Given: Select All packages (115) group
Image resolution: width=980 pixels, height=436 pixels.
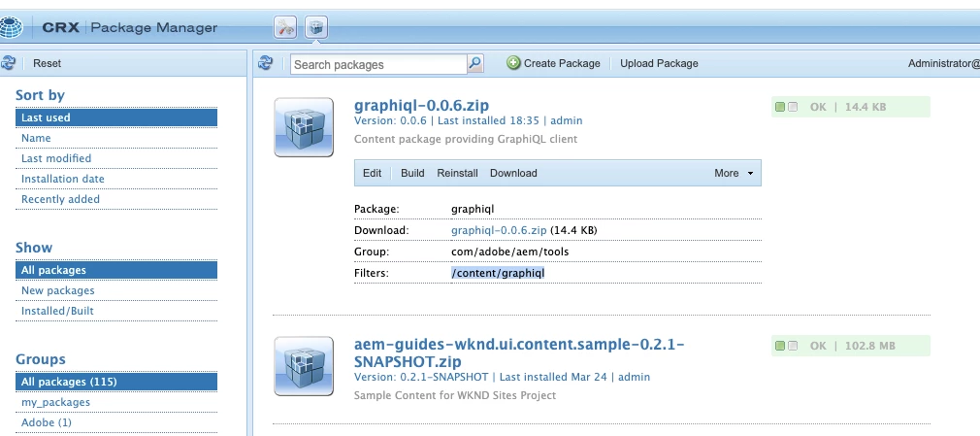Looking at the screenshot, I should (116, 382).
